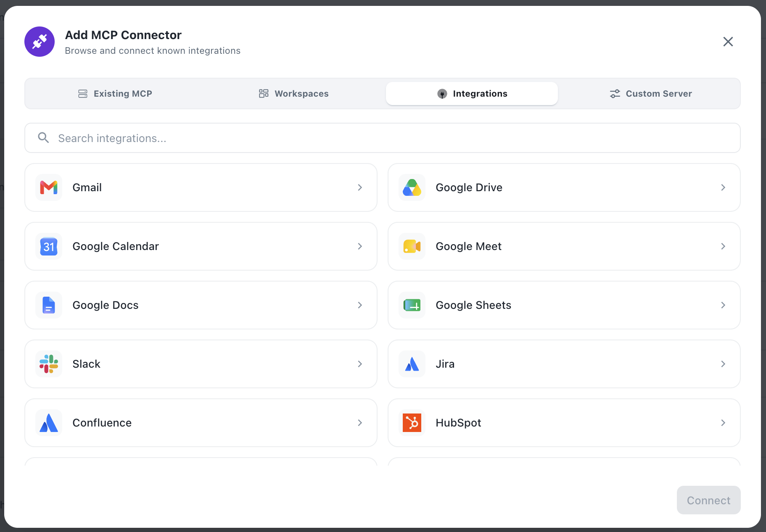
Task: Expand the Google Meet row chevron
Action: pos(723,246)
